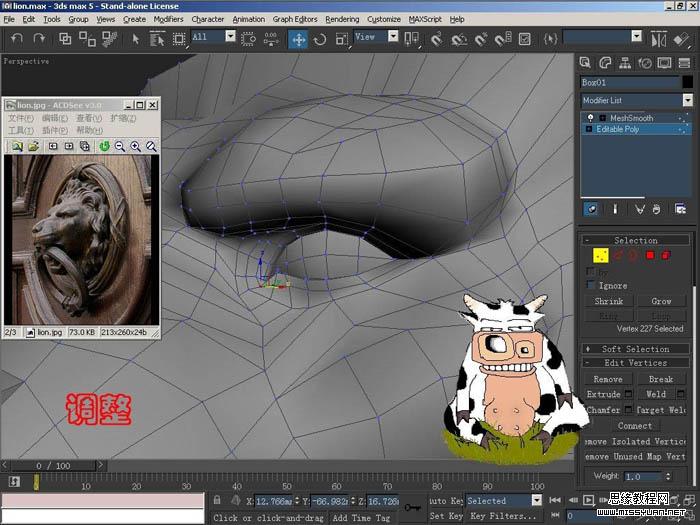Select Element red cube sub-object level
The height and width of the screenshot is (525, 700).
[666, 255]
